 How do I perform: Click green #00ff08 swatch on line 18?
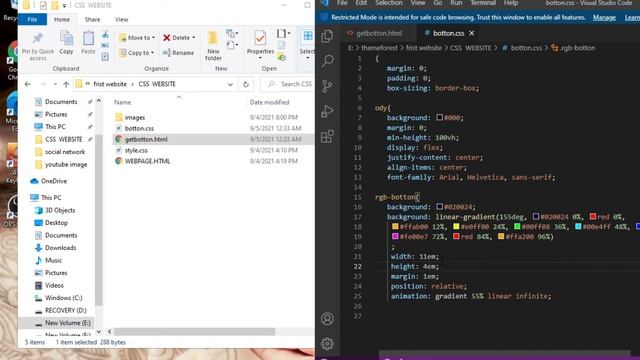(517, 227)
